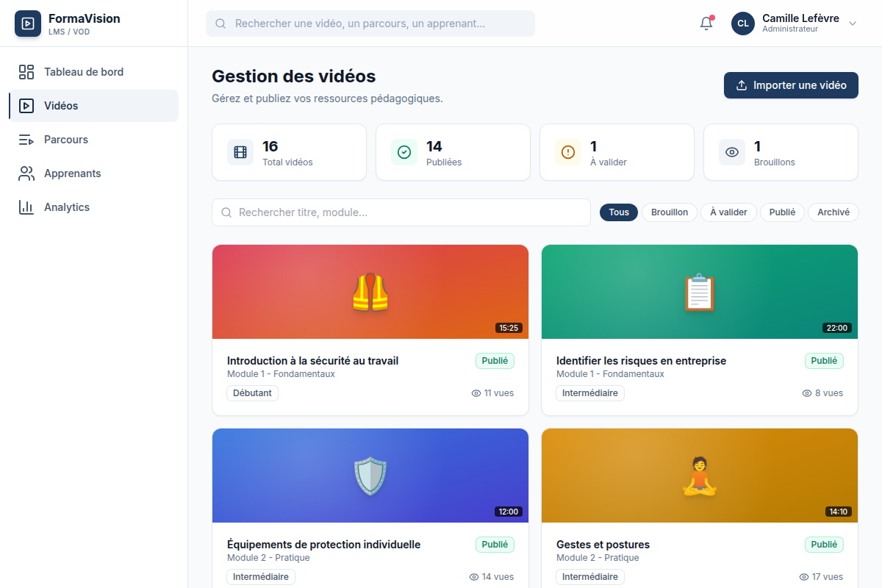Click the Tableau de bord grid icon
This screenshot has width=882, height=588.
(x=26, y=72)
